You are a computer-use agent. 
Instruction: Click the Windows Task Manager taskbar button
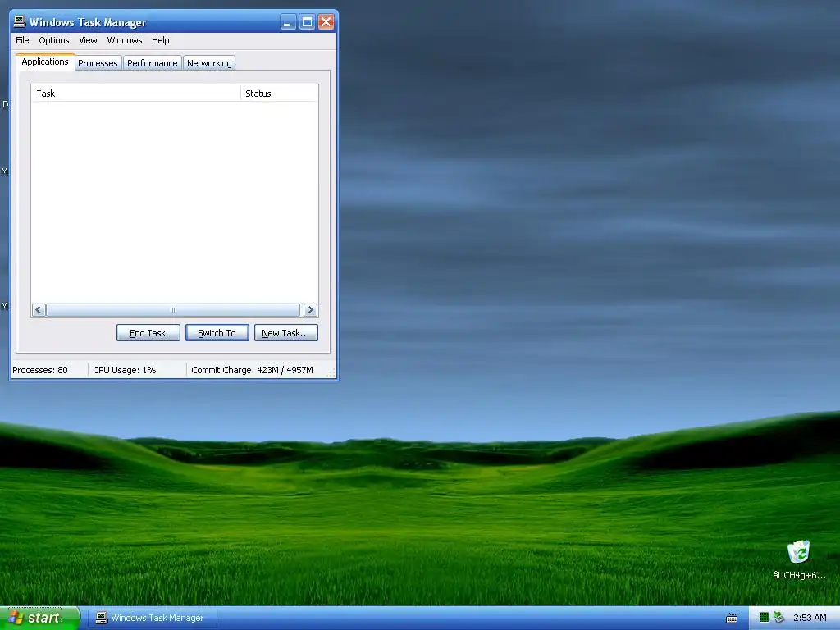coord(153,619)
